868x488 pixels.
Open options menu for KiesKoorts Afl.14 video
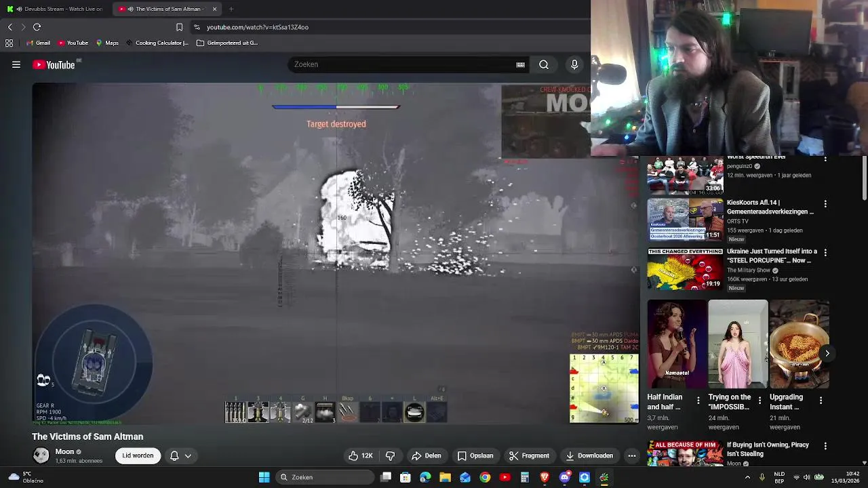(x=825, y=203)
